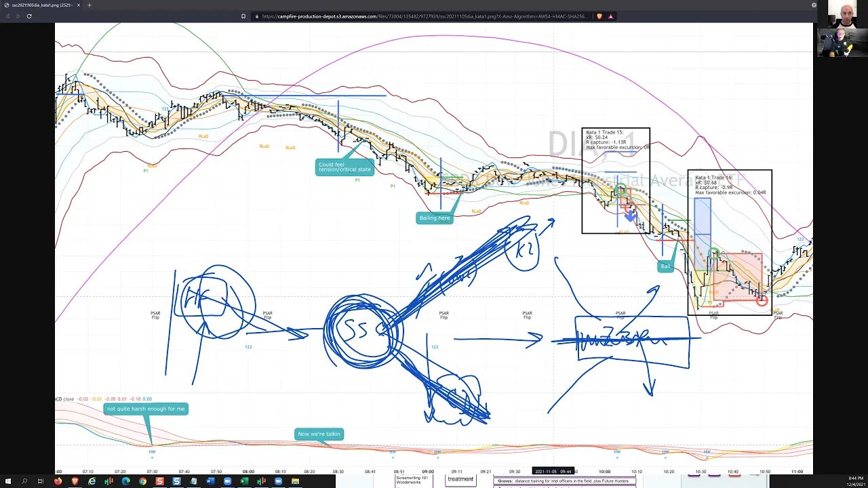Open Google Chrome from the taskbar

[142, 481]
